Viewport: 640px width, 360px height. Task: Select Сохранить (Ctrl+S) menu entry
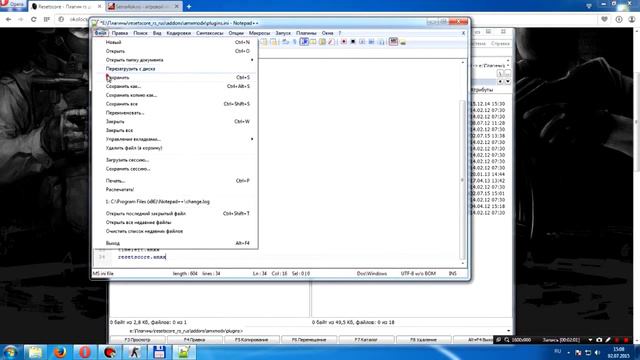pyautogui.click(x=176, y=78)
